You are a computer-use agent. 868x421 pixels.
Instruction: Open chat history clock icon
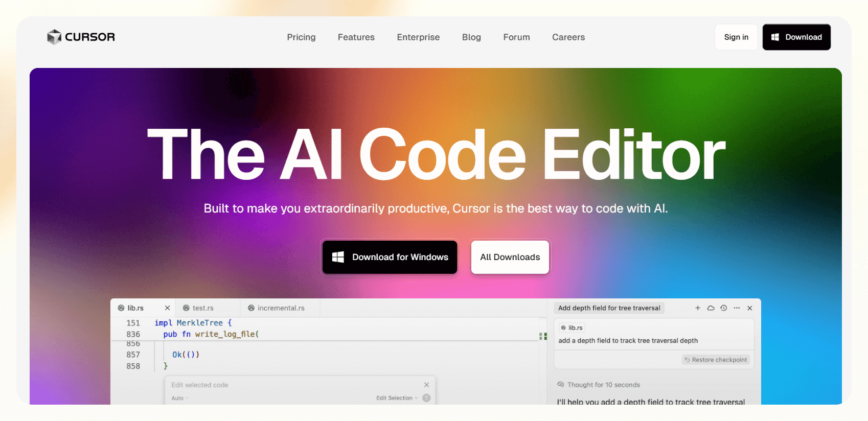723,308
